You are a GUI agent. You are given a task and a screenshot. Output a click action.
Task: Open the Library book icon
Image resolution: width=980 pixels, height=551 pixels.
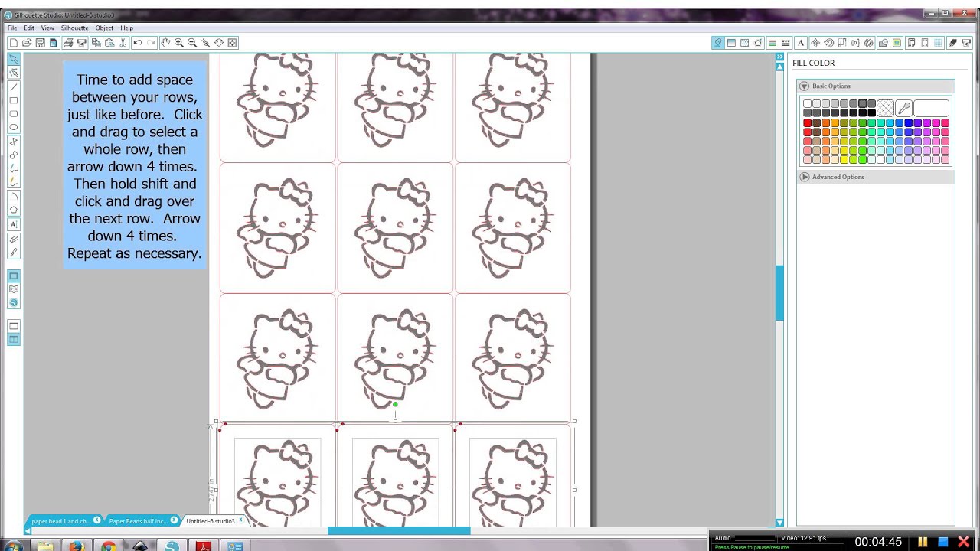(14, 289)
